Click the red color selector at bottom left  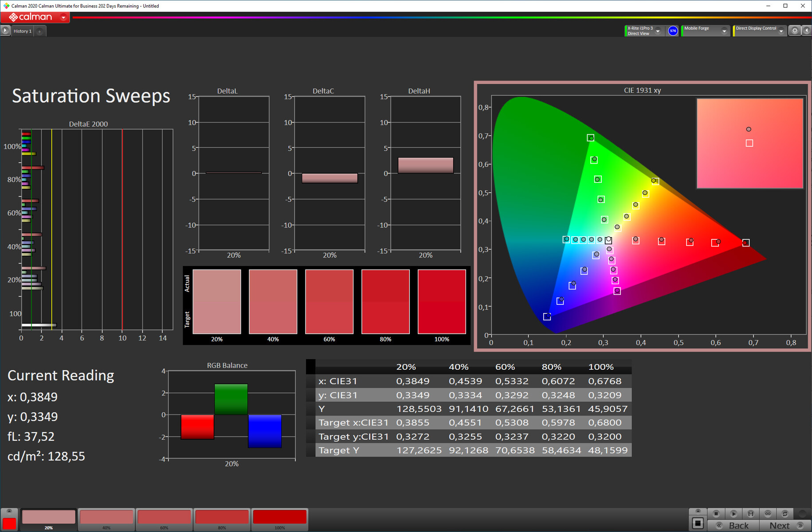[9, 523]
